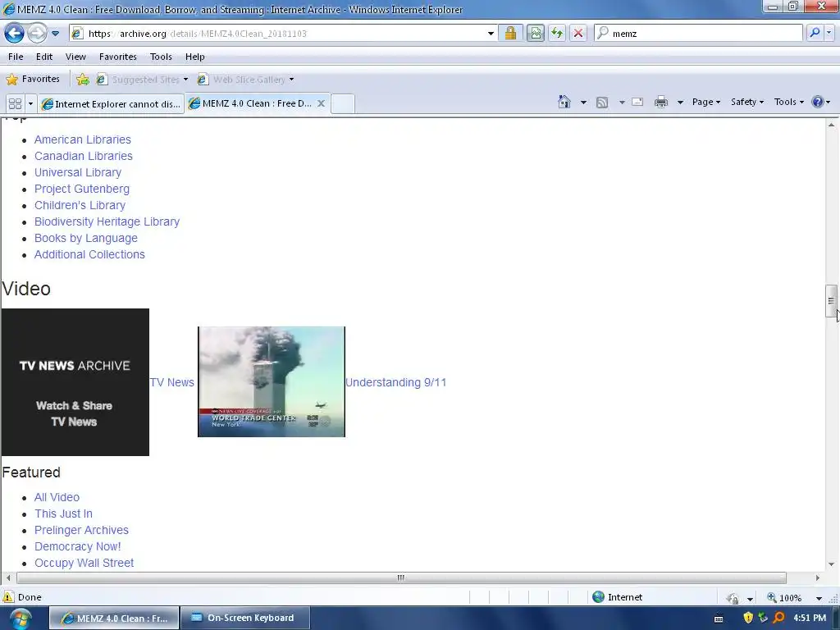Open the Page command bar menu
Screen dimensions: 840x630
point(706,102)
